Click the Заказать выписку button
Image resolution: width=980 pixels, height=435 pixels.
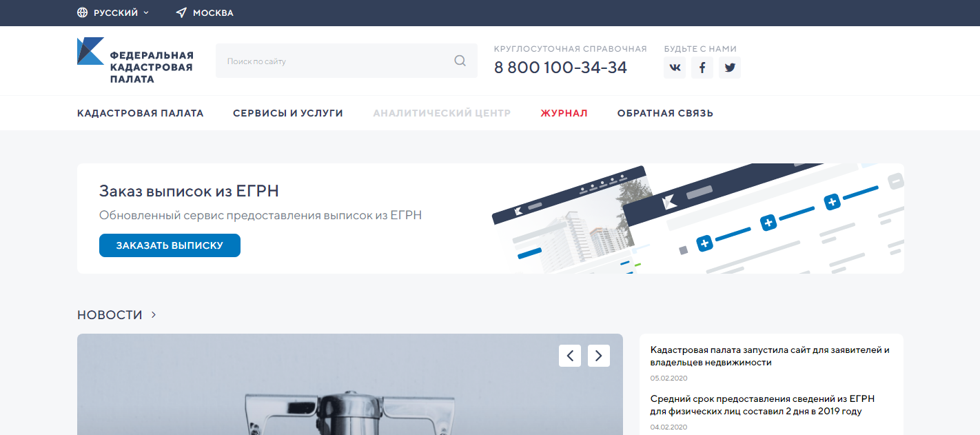pos(170,245)
